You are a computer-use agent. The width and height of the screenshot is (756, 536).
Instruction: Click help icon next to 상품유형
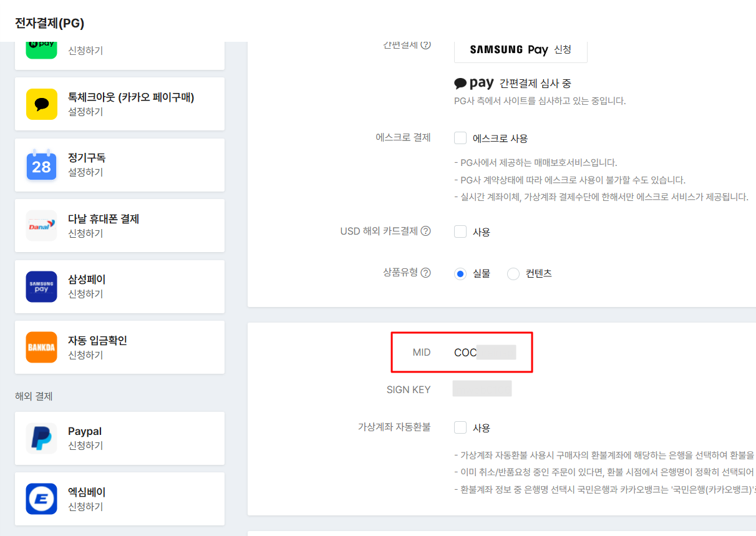pyautogui.click(x=425, y=273)
